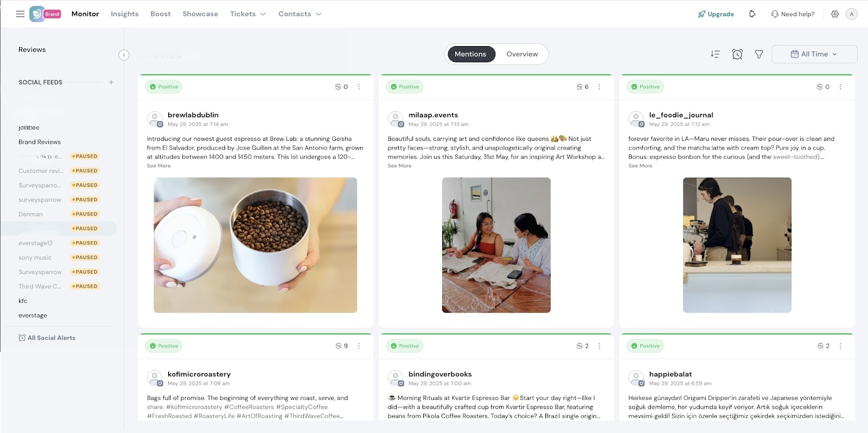Open the filter funnel icon
The image size is (868, 433).
[759, 54]
